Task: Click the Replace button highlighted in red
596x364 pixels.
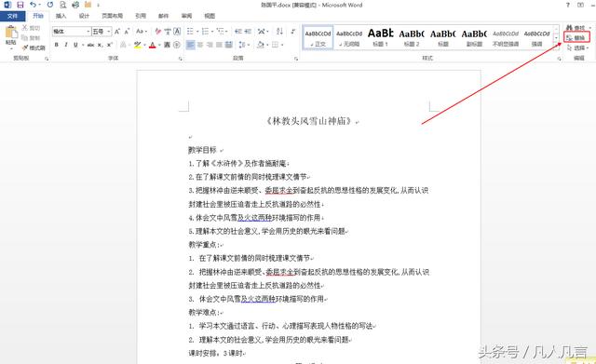Action: pos(576,37)
